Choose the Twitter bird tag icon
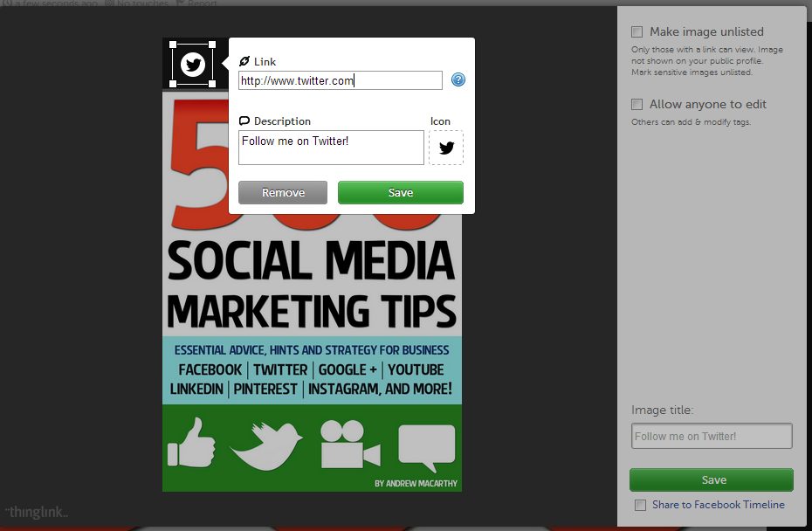The height and width of the screenshot is (531, 812). tap(446, 148)
